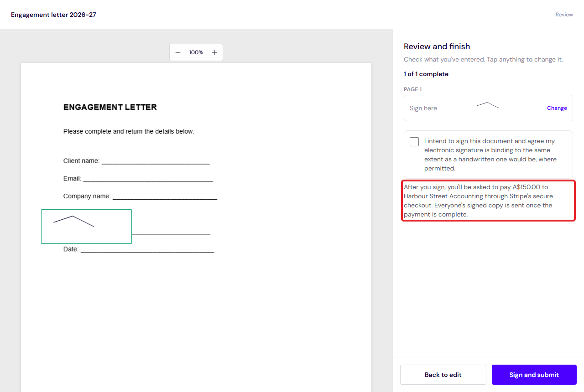Click the Date line in document
The height and width of the screenshot is (392, 584).
pos(139,249)
